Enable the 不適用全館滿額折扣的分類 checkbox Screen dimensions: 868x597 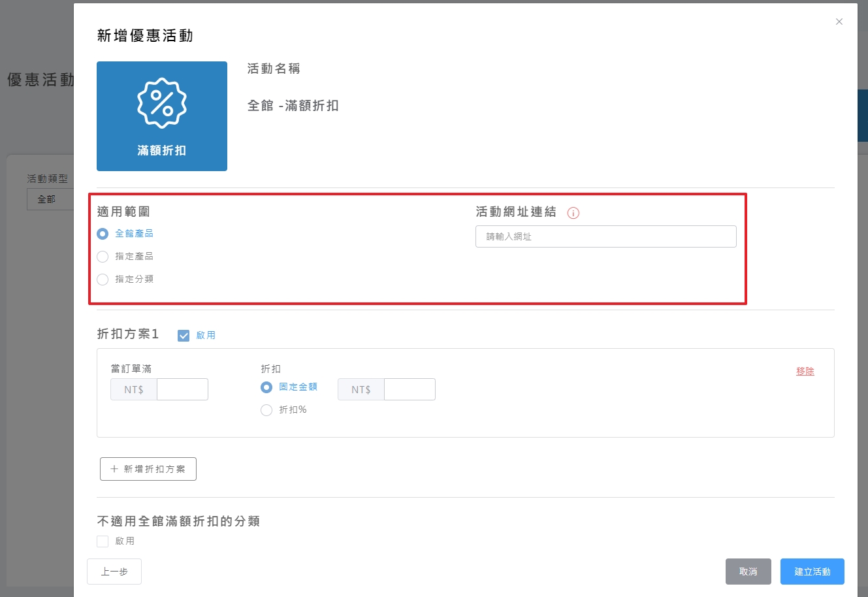(x=103, y=541)
